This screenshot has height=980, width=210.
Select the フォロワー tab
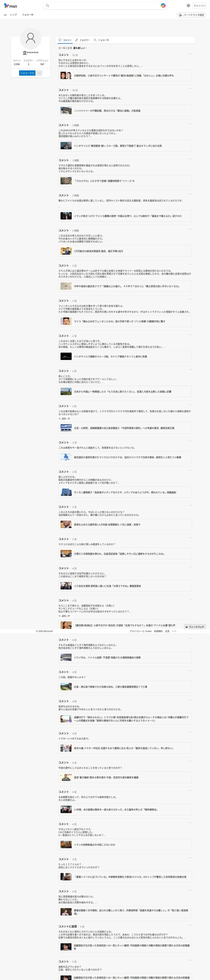(x=83, y=40)
